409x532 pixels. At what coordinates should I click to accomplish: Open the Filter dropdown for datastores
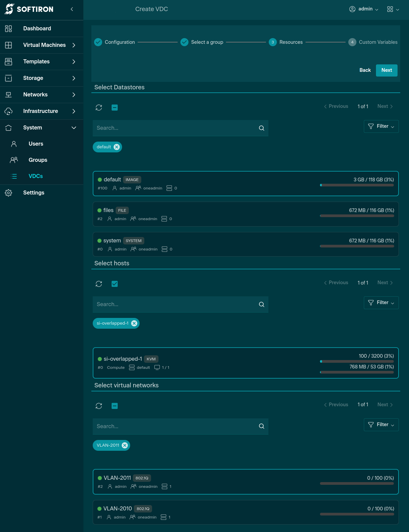[381, 126]
